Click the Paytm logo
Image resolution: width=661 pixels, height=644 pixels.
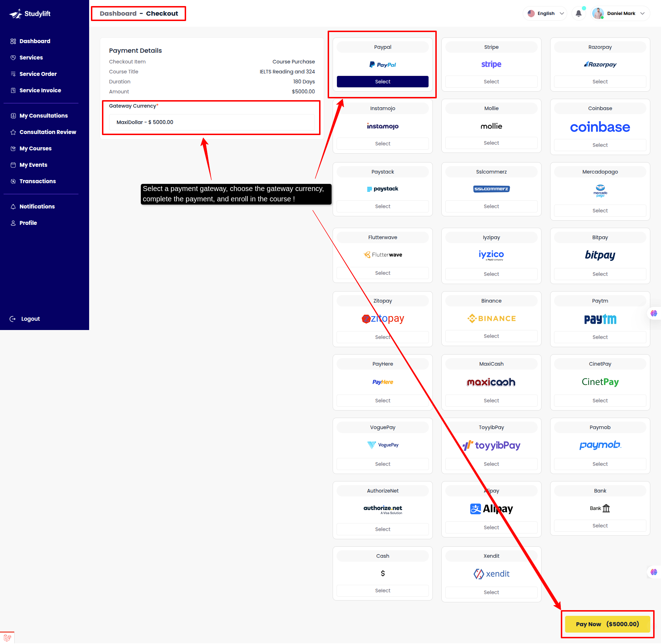click(x=600, y=319)
